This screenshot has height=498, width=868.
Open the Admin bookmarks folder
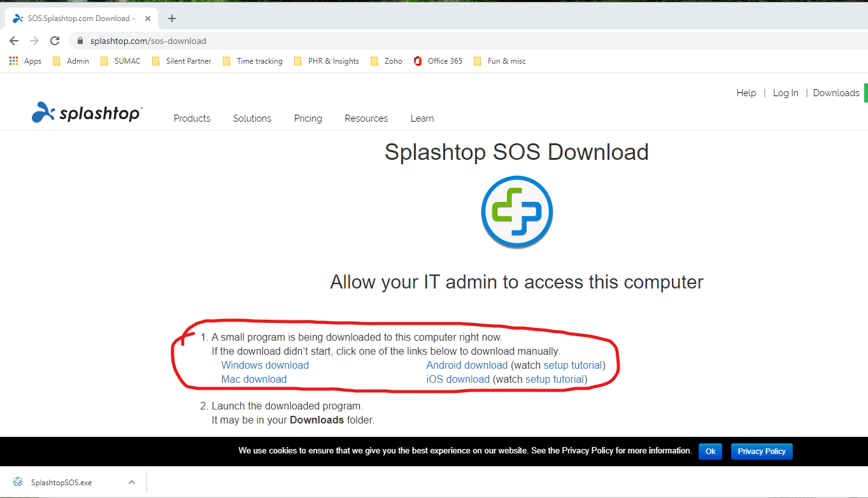71,61
